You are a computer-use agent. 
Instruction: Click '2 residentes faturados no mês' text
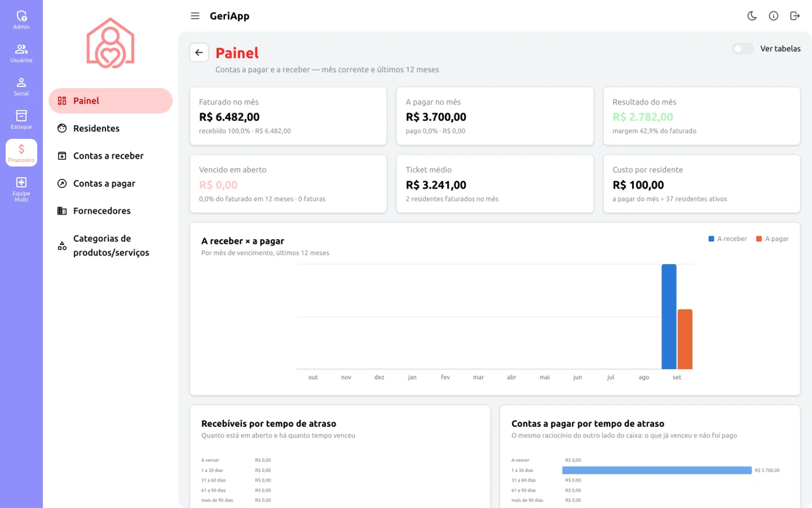point(452,199)
